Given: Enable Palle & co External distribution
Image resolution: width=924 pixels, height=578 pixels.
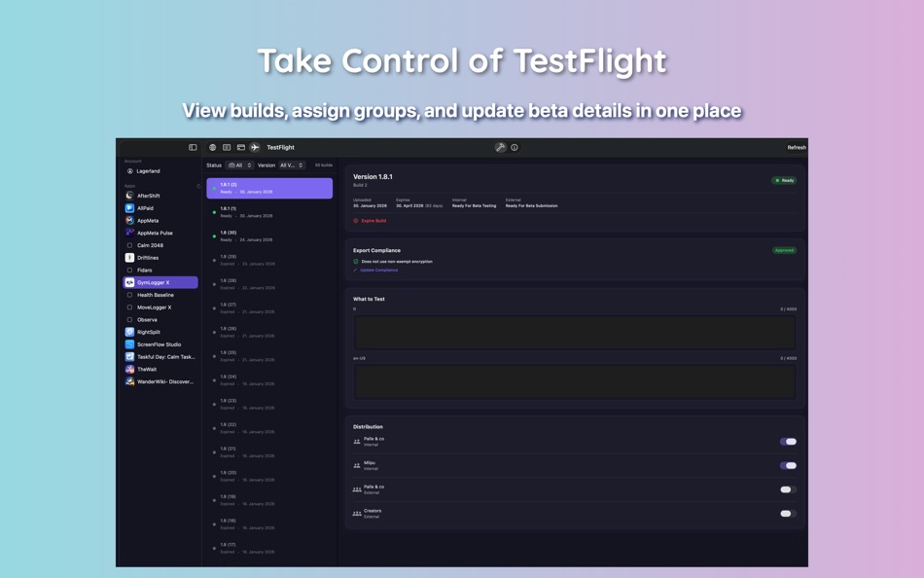Looking at the screenshot, I should 788,489.
